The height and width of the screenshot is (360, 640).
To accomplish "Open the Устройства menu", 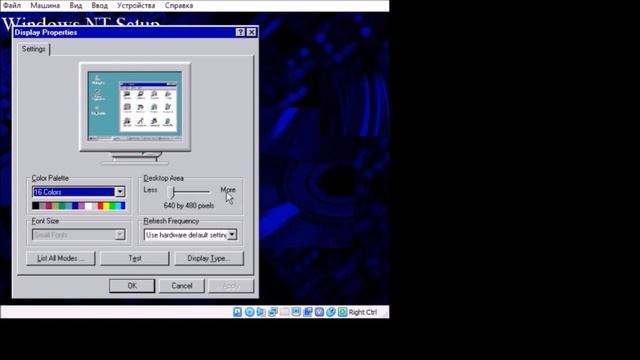I will [136, 5].
